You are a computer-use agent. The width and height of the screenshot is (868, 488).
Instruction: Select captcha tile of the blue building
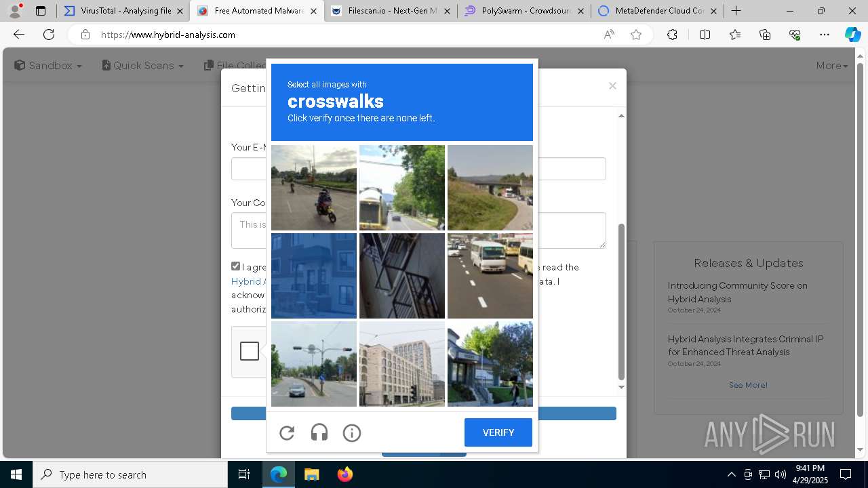coord(314,276)
